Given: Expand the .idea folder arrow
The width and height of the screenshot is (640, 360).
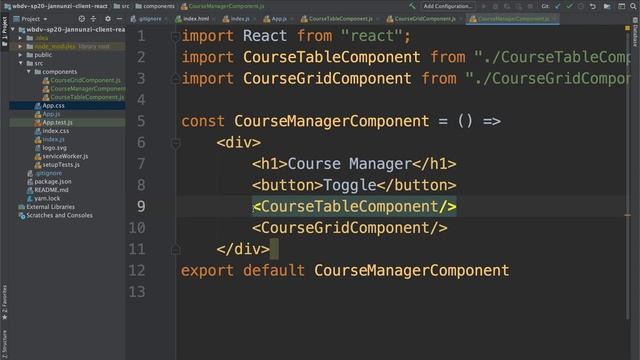Looking at the screenshot, I should click(x=20, y=38).
